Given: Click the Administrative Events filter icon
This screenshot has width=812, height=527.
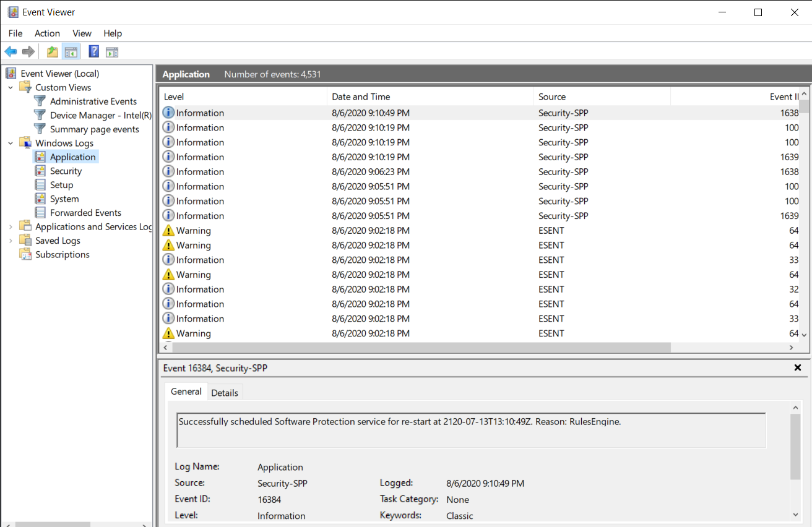Looking at the screenshot, I should [x=40, y=101].
